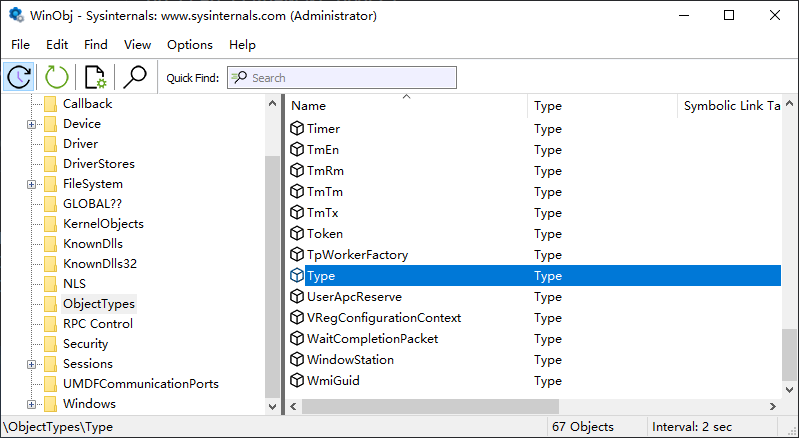Open the View menu
This screenshot has width=799, height=438.
[137, 45]
